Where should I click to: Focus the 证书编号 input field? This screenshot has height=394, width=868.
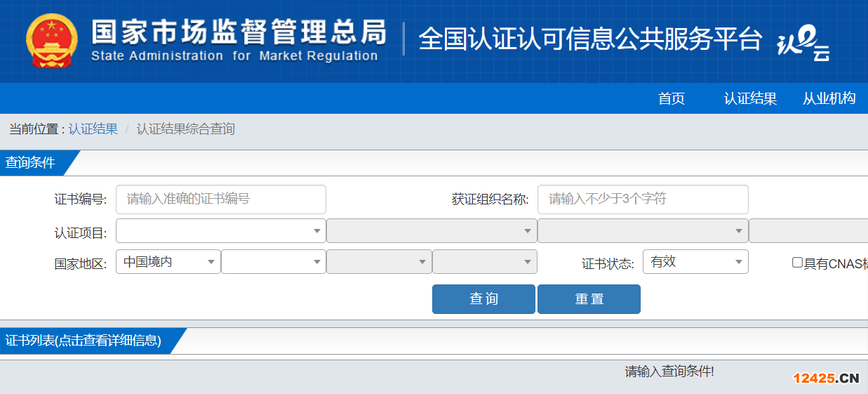[220, 199]
